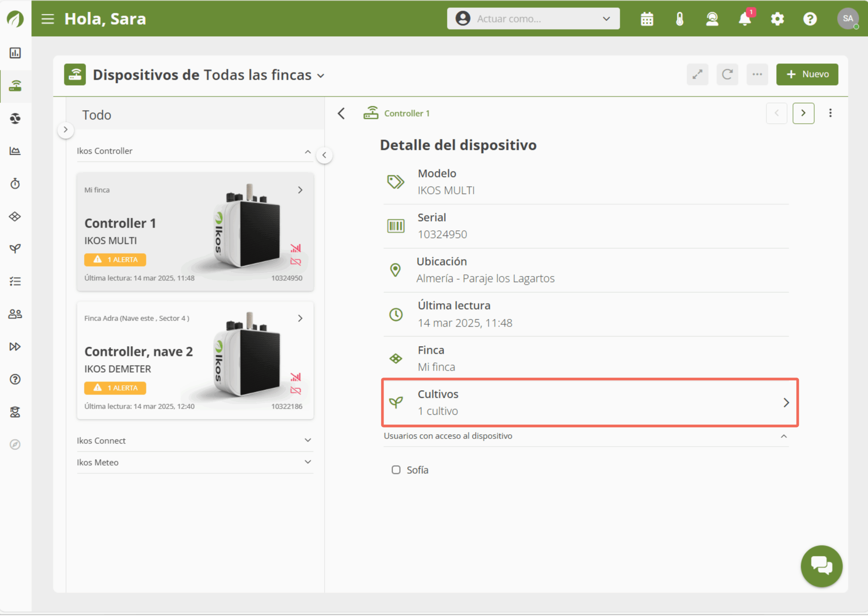Open the live chat bubble

(x=821, y=566)
